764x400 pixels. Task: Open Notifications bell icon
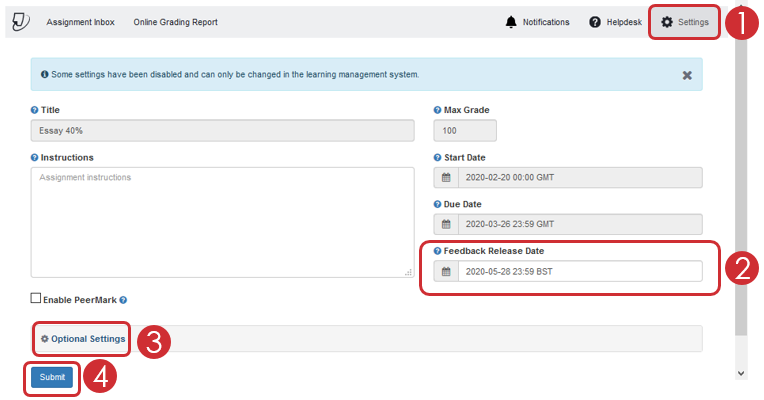point(512,22)
